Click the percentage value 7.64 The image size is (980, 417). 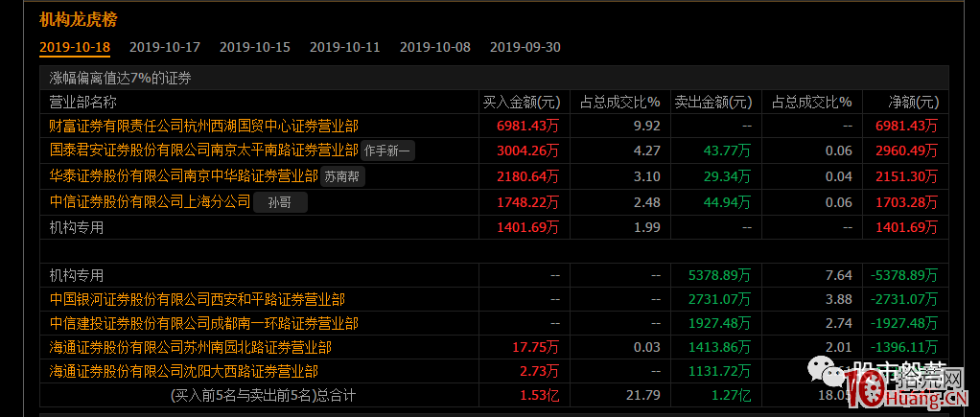[x=839, y=276]
